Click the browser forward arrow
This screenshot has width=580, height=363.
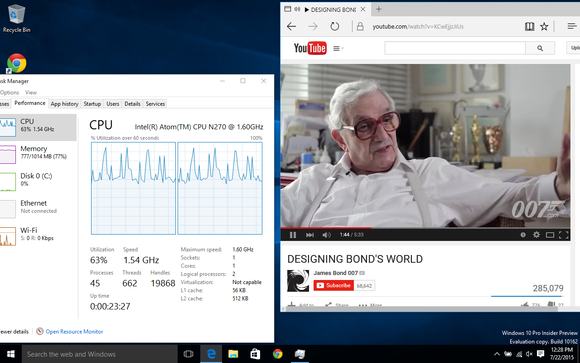[x=313, y=26]
